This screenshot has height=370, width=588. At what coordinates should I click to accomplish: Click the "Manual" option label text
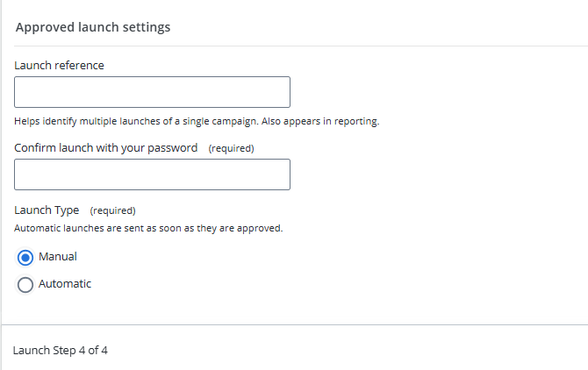tap(58, 257)
